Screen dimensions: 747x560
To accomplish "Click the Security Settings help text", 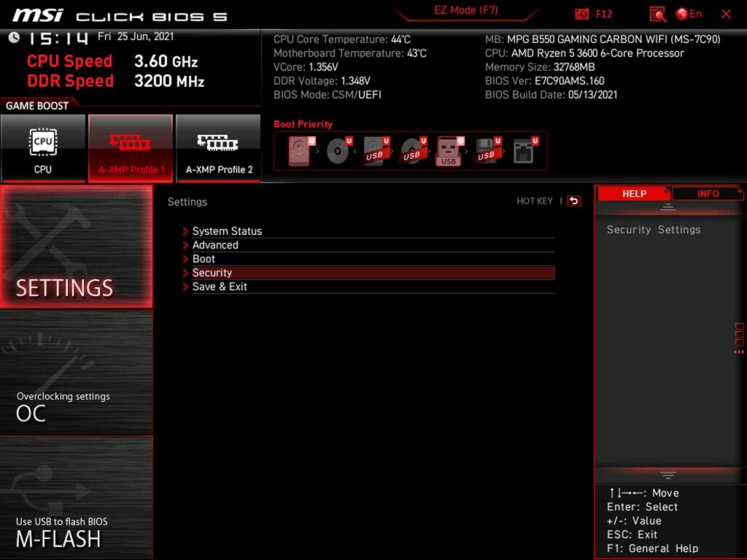I will point(654,230).
